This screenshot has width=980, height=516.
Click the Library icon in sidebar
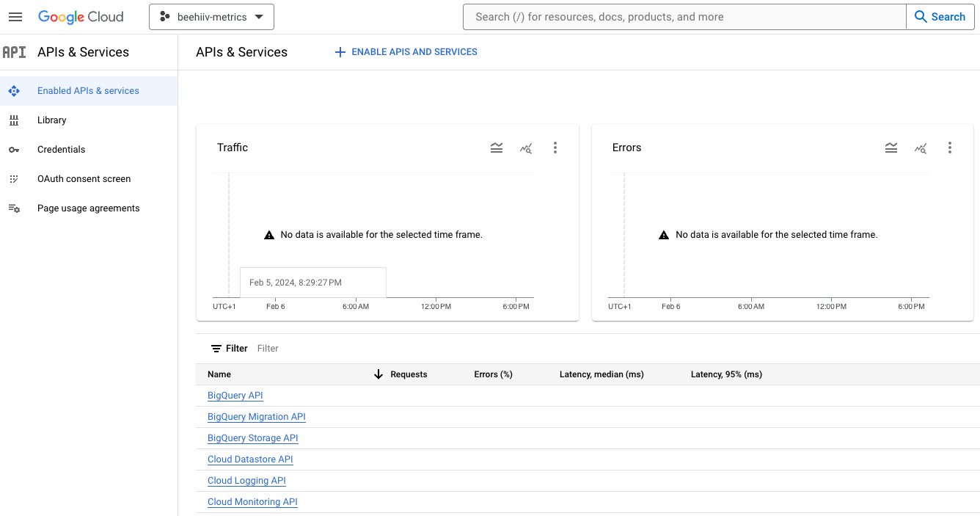pyautogui.click(x=14, y=120)
